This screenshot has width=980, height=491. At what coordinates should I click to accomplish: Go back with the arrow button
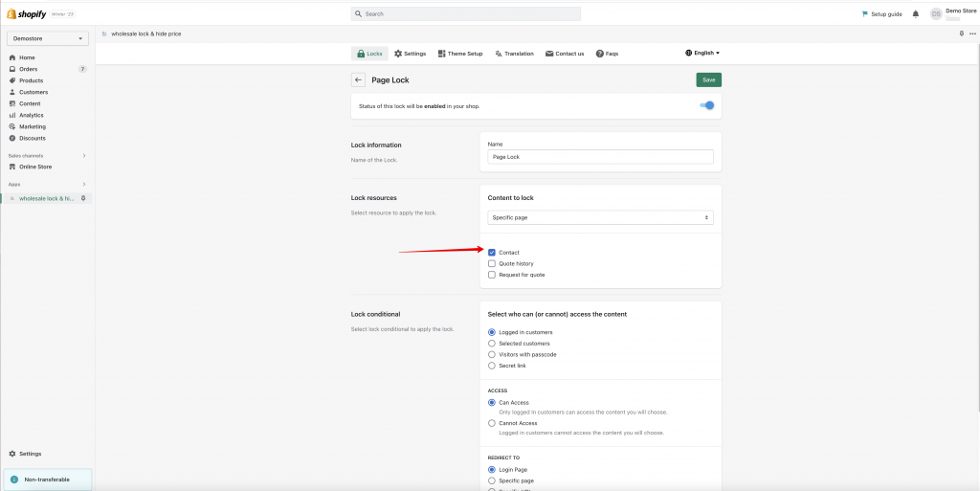pos(358,80)
